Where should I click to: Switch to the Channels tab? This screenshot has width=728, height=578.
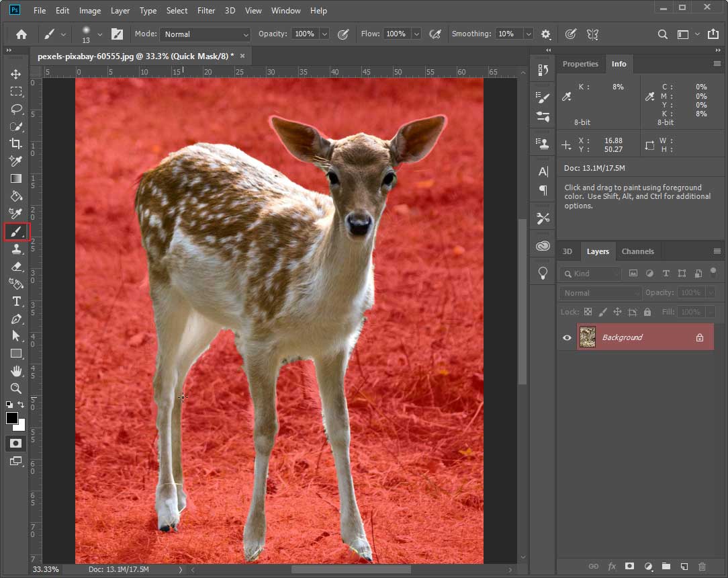pos(638,251)
